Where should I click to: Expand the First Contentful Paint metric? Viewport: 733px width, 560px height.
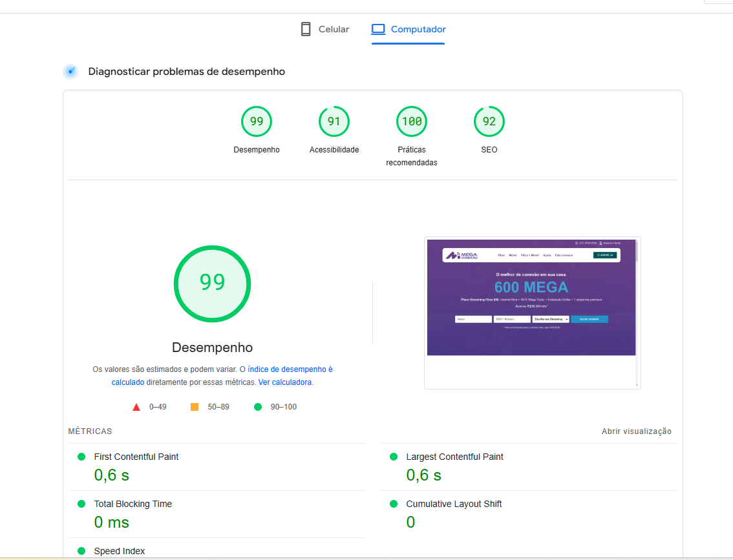(x=136, y=457)
